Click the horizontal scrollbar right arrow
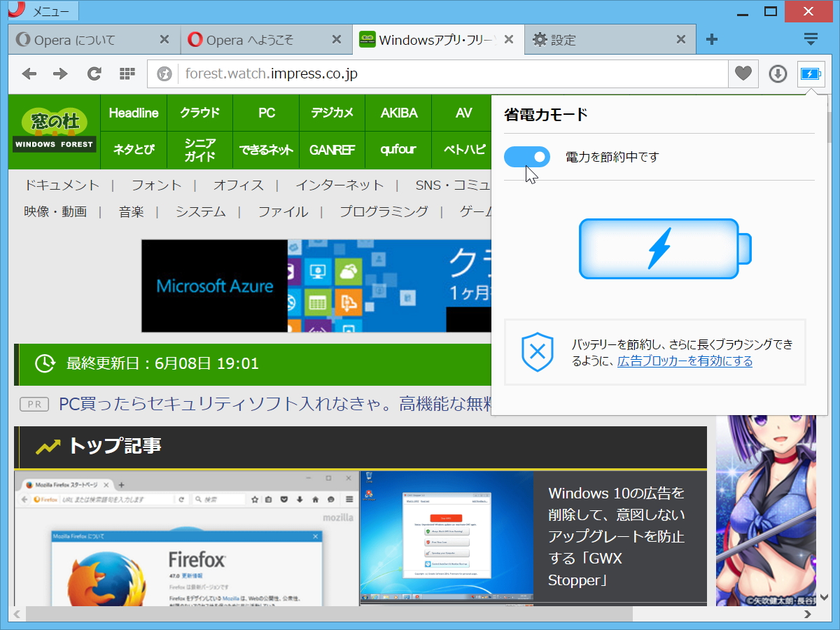Screen dimensions: 840x630 807,614
